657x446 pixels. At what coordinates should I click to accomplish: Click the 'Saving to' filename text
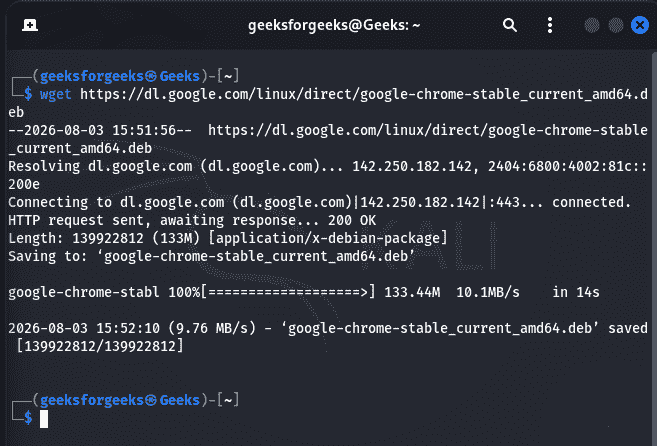point(256,257)
